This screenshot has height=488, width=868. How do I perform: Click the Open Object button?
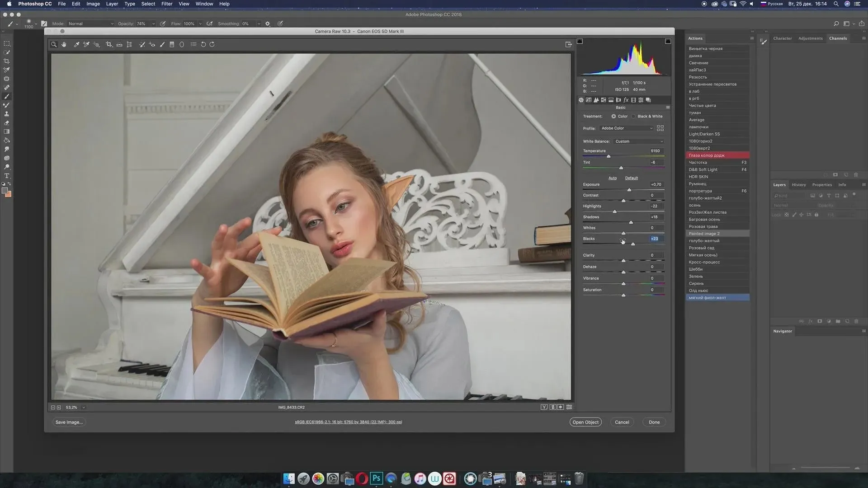[585, 422]
